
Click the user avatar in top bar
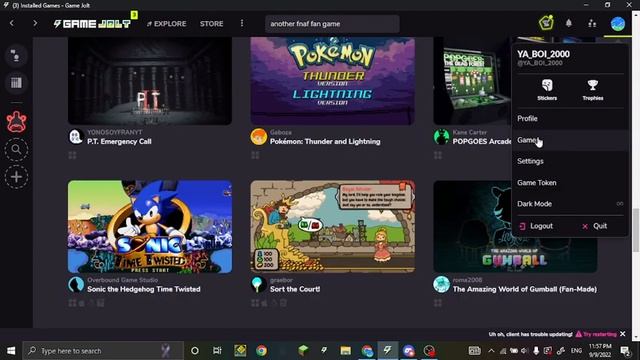618,23
